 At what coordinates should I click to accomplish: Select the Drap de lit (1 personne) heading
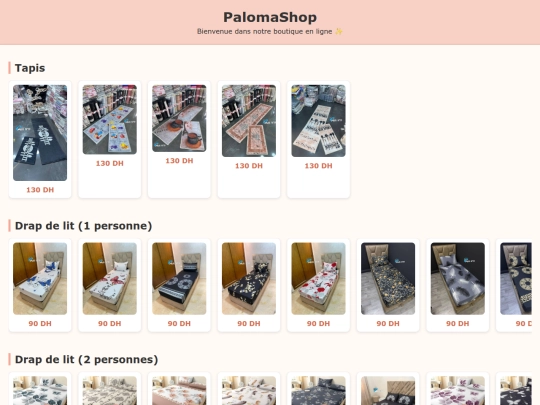click(x=83, y=226)
